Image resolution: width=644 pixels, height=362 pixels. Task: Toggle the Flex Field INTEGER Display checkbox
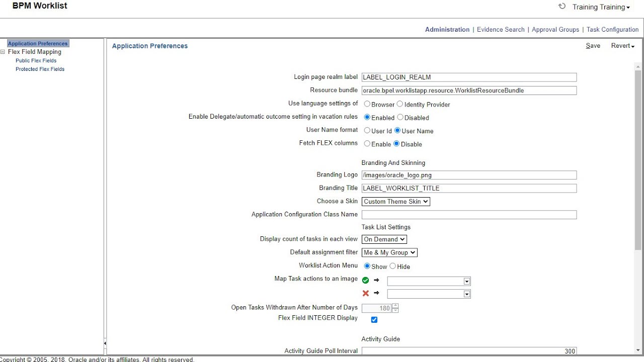coord(374,320)
